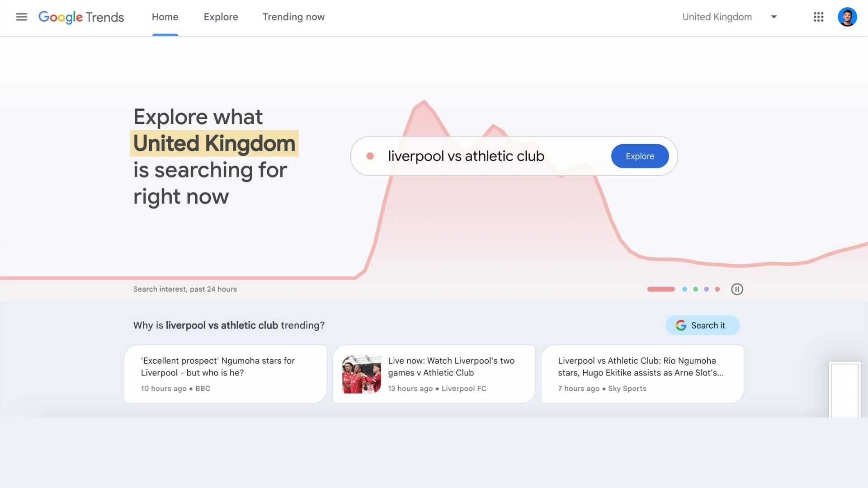Viewport: 868px width, 488px height.
Task: Click the liverpool vs athletic club search text
Action: (466, 156)
